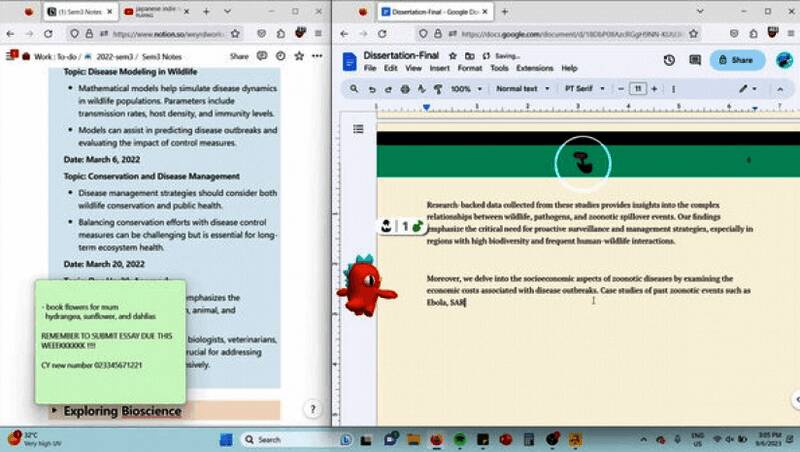Click the print icon in Docs toolbar
This screenshot has width=800, height=452.
point(405,89)
